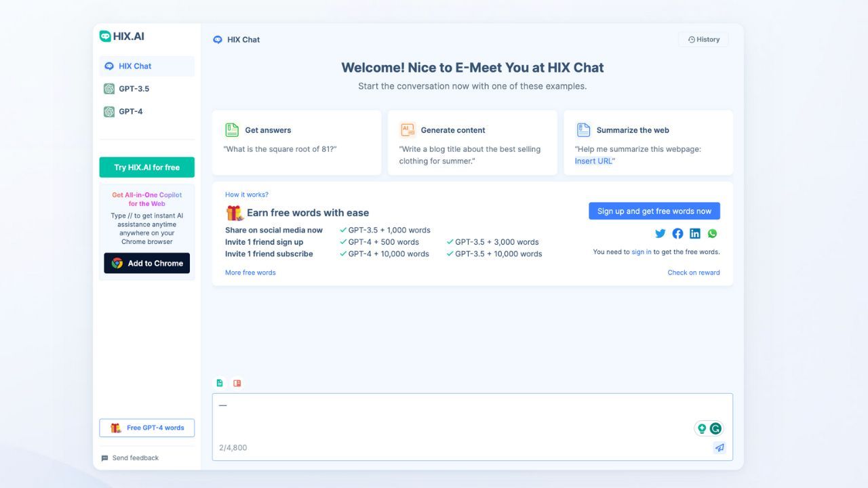Open the How it works link
The width and height of the screenshot is (868, 488).
coord(247,194)
